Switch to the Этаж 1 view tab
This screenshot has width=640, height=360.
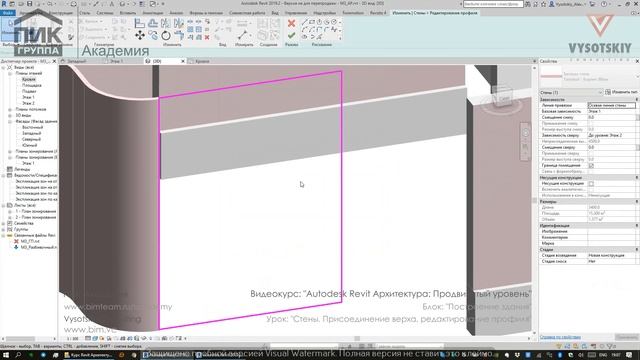point(116,61)
